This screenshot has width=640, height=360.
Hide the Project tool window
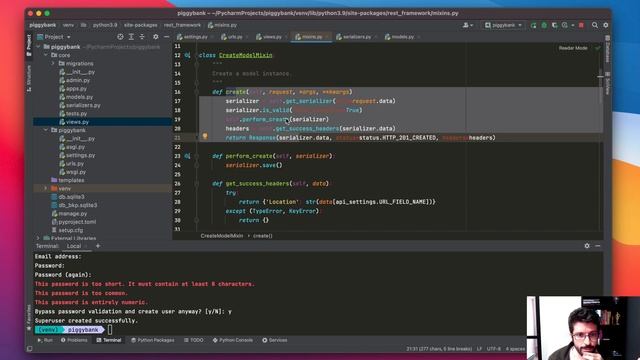pos(167,37)
